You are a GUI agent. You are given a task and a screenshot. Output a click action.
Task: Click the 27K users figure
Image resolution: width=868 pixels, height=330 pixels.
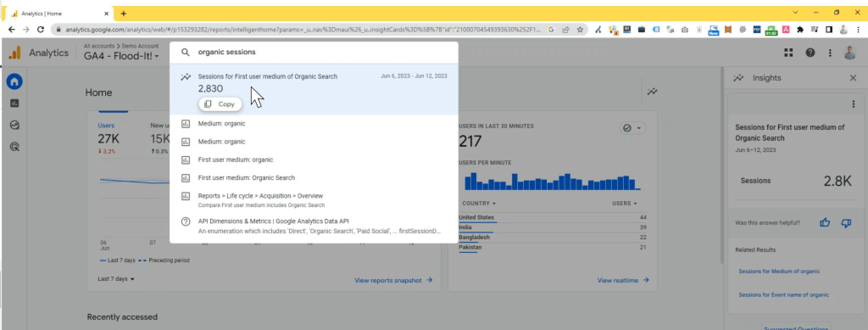(108, 138)
